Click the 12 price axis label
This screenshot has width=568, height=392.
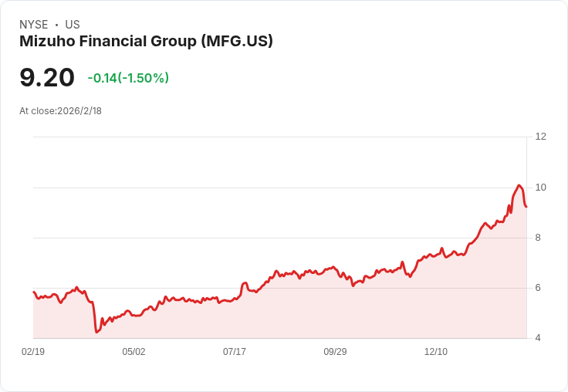pos(540,137)
